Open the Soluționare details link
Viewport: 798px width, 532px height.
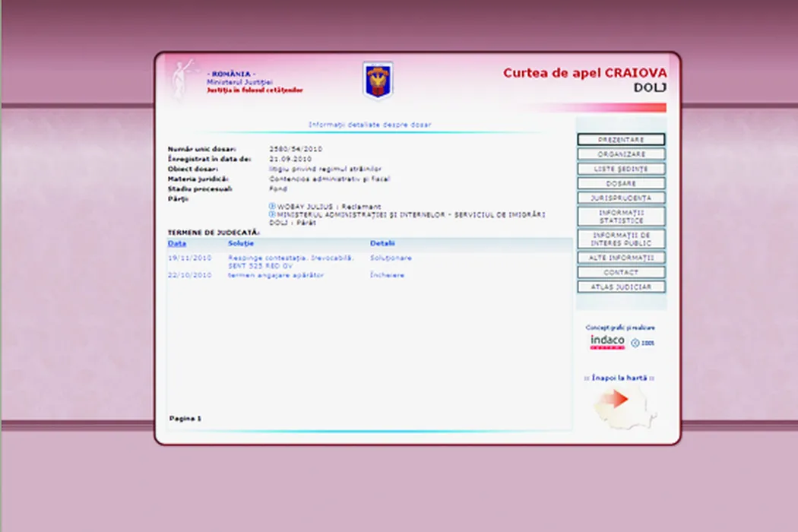[391, 258]
